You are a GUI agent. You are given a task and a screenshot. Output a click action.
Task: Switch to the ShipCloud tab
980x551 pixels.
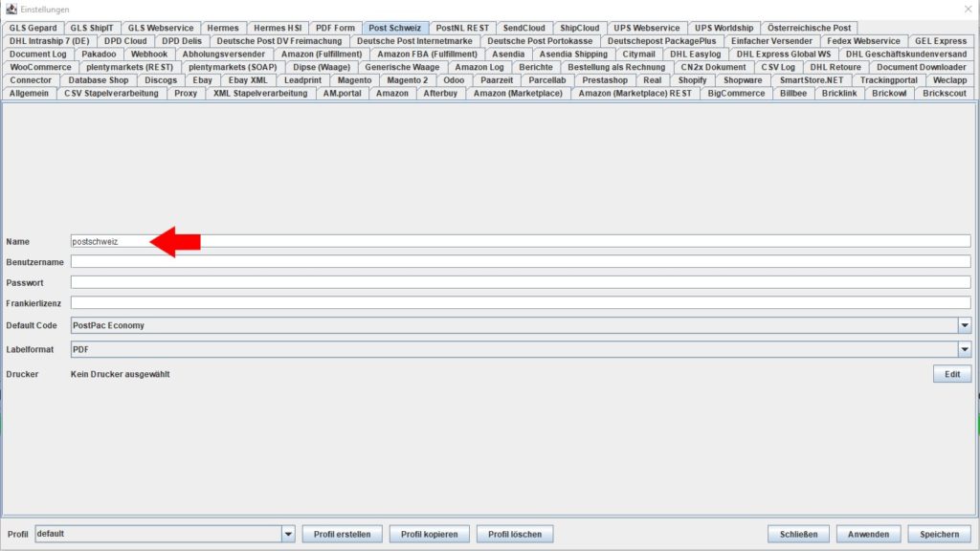click(x=579, y=28)
